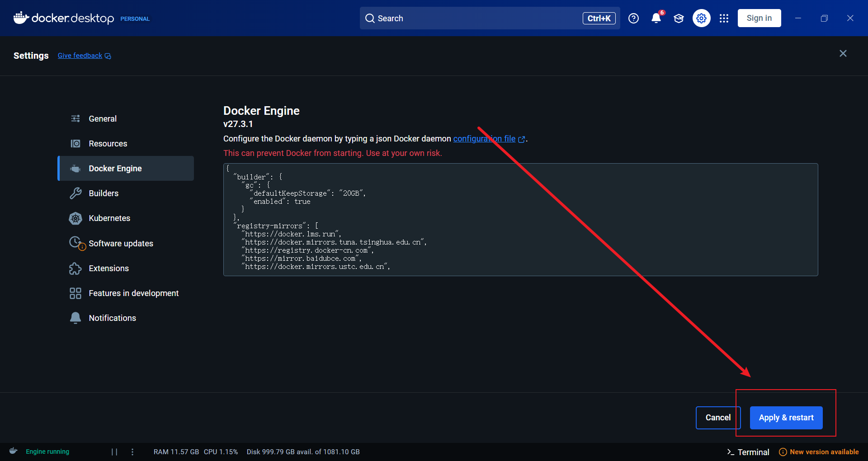Click the Terminal prompt icon

click(x=731, y=452)
